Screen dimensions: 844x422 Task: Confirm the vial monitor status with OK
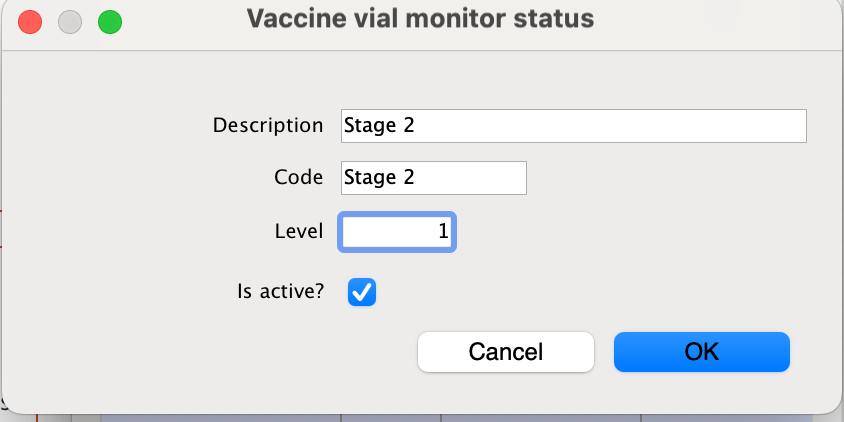coord(701,352)
